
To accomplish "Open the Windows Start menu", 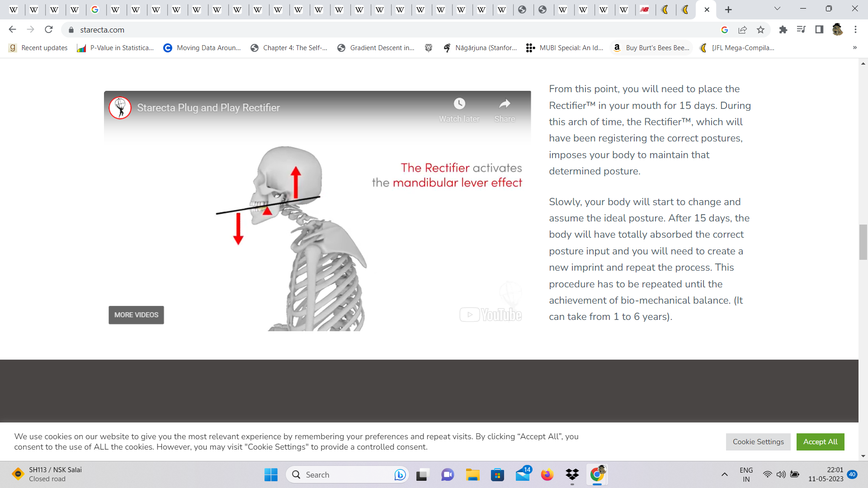I will click(271, 474).
